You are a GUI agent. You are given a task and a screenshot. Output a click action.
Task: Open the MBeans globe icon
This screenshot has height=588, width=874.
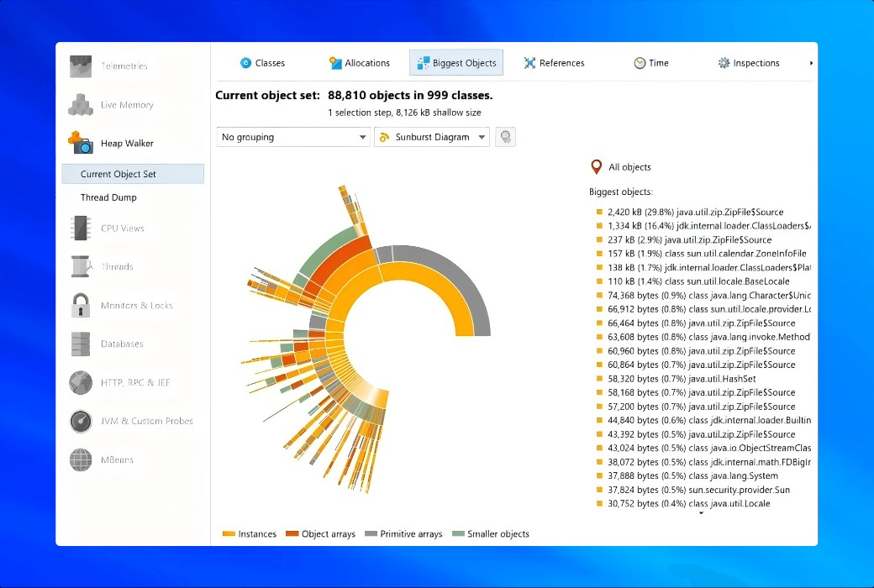81,459
